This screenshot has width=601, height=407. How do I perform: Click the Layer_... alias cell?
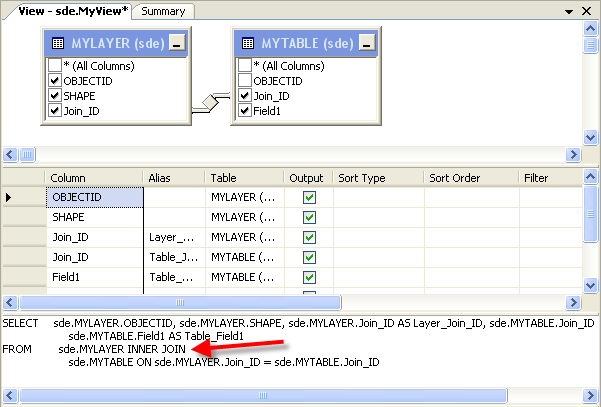[x=174, y=237]
